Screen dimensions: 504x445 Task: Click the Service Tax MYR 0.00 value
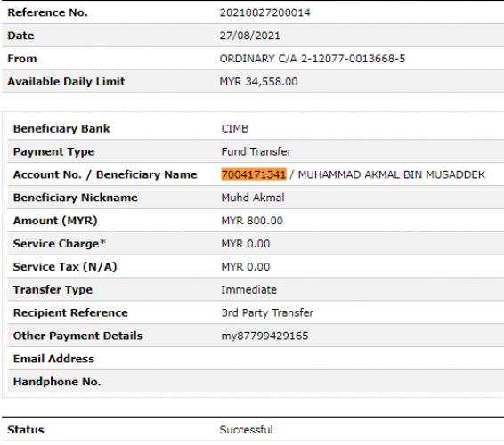[x=246, y=267]
